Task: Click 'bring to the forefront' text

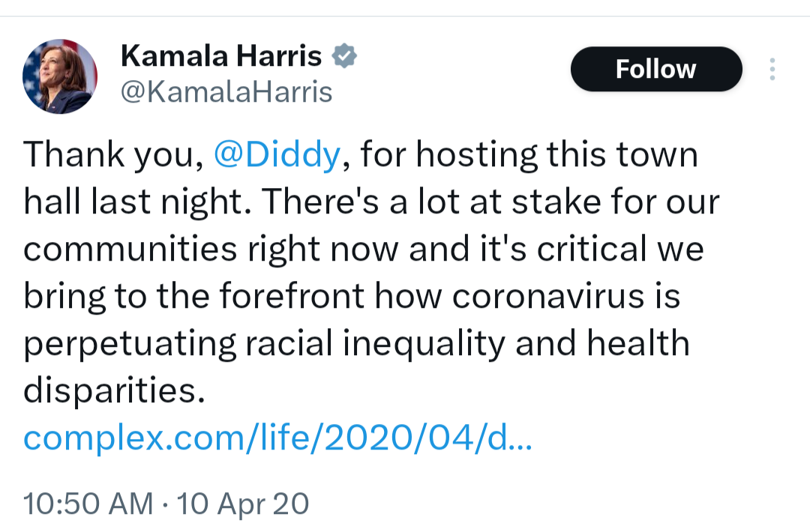Action: pyautogui.click(x=194, y=296)
